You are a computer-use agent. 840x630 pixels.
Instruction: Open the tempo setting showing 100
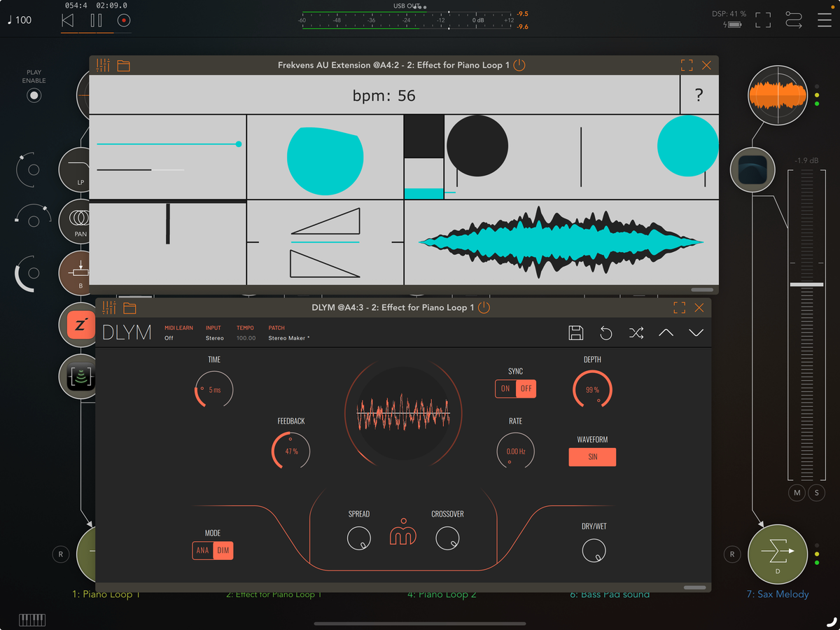click(x=20, y=20)
